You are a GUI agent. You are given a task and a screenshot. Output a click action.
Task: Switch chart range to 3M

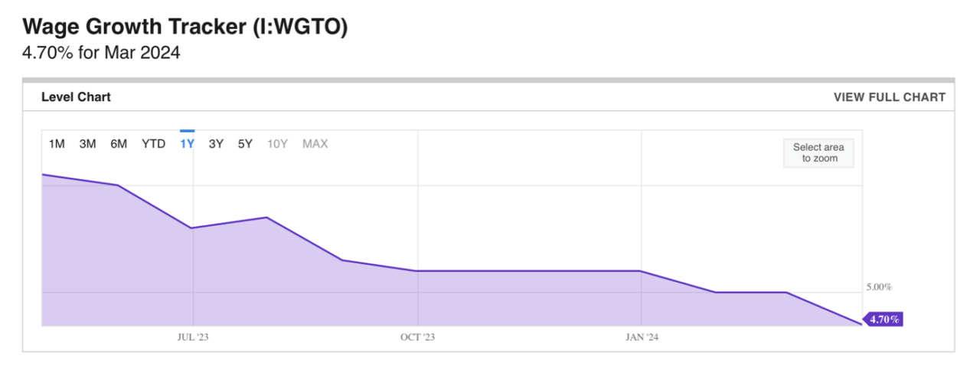click(87, 144)
